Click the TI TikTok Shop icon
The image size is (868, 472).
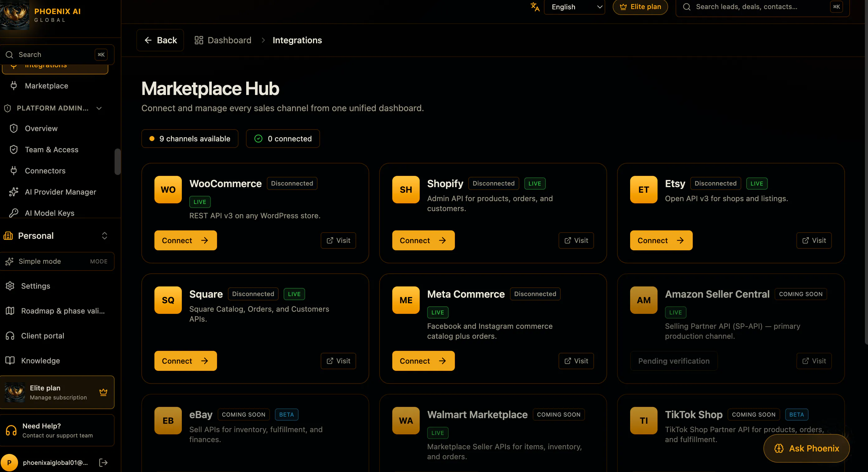644,420
